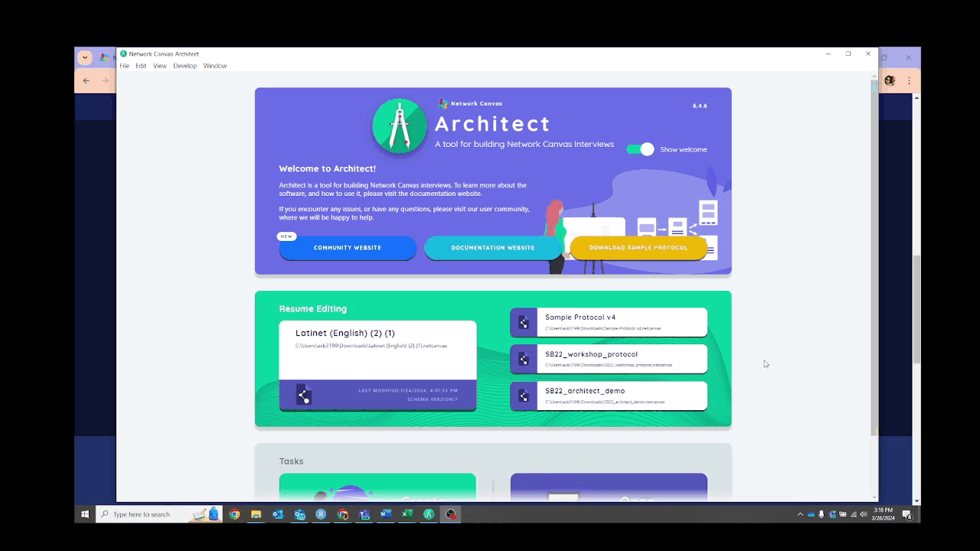Open the Window menu
The image size is (980, 551).
[214, 66]
